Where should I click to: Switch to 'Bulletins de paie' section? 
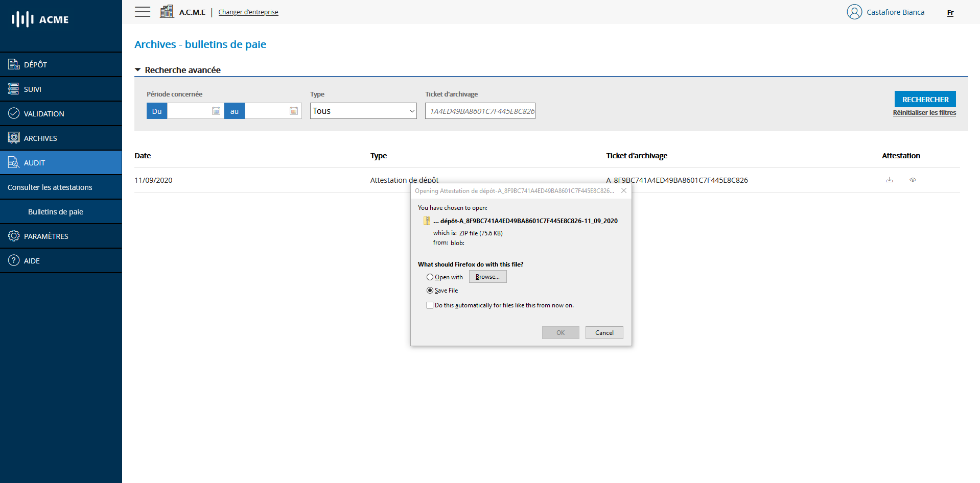tap(55, 211)
